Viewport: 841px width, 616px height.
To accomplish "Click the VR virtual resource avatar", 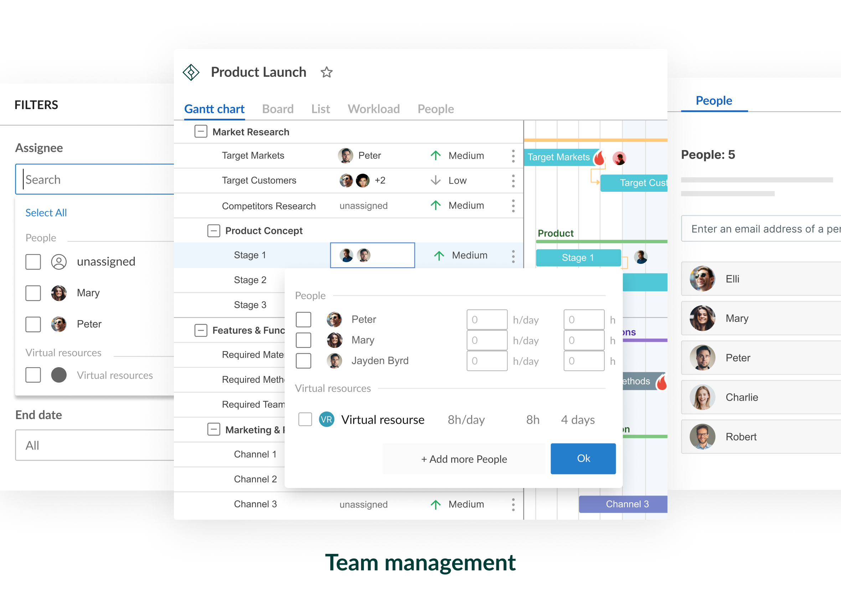I will click(x=326, y=420).
